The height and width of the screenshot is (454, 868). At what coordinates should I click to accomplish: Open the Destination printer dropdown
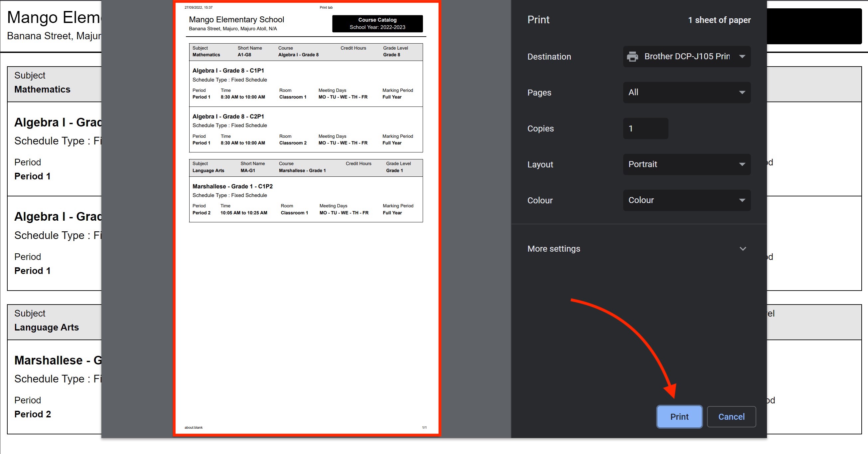[x=686, y=56]
